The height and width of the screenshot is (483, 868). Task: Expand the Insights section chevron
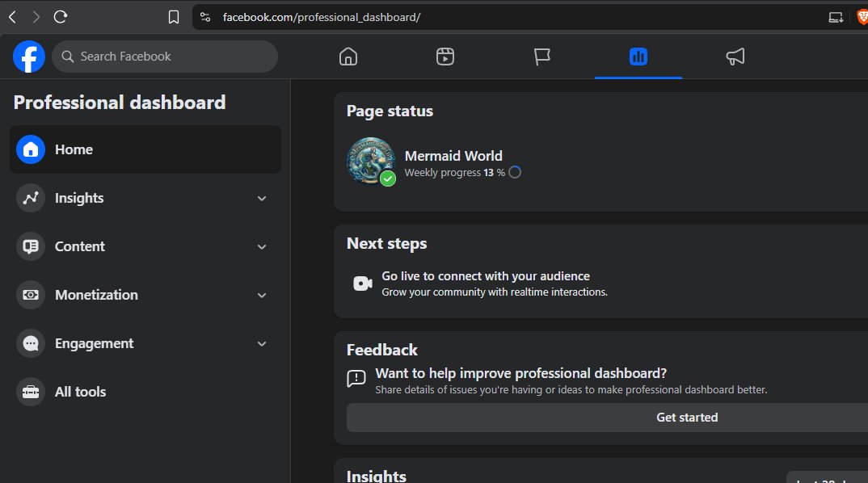(262, 198)
